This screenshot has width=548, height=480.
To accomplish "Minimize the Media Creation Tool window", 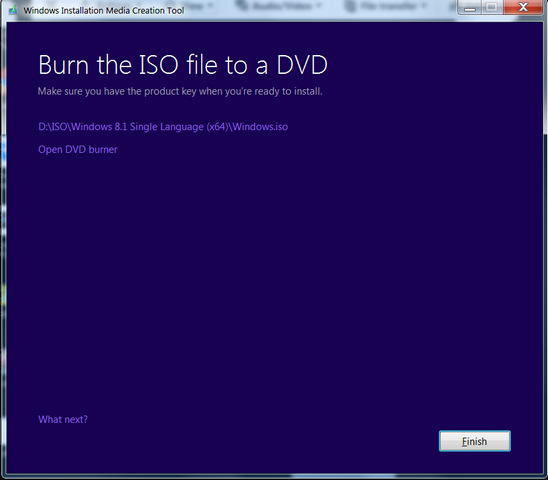I will coord(470,7).
